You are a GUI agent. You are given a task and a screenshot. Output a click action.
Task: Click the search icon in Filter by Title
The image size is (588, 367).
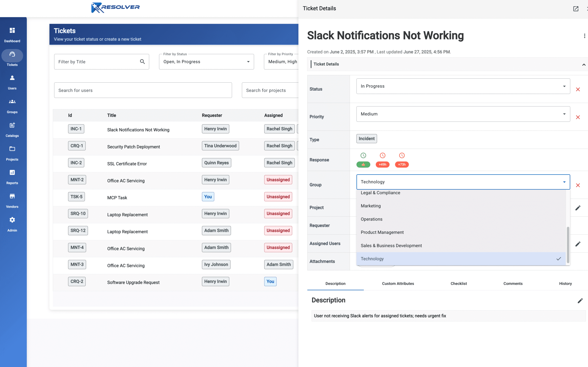[x=142, y=62]
